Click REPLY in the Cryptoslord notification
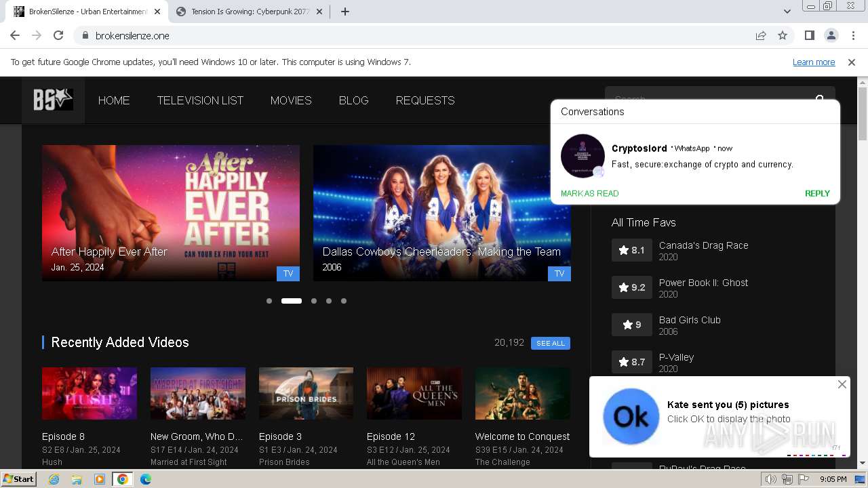 817,193
